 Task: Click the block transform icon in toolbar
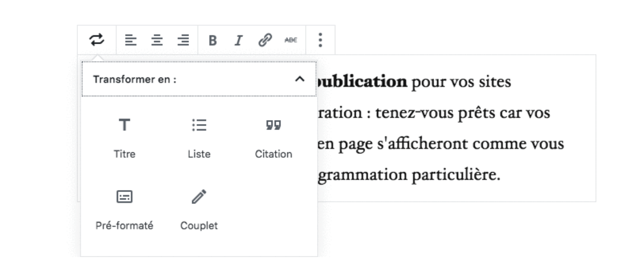97,40
